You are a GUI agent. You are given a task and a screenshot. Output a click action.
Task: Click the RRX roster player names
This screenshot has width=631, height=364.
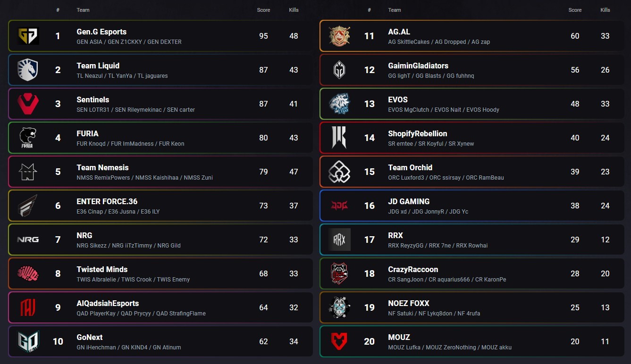tap(437, 246)
